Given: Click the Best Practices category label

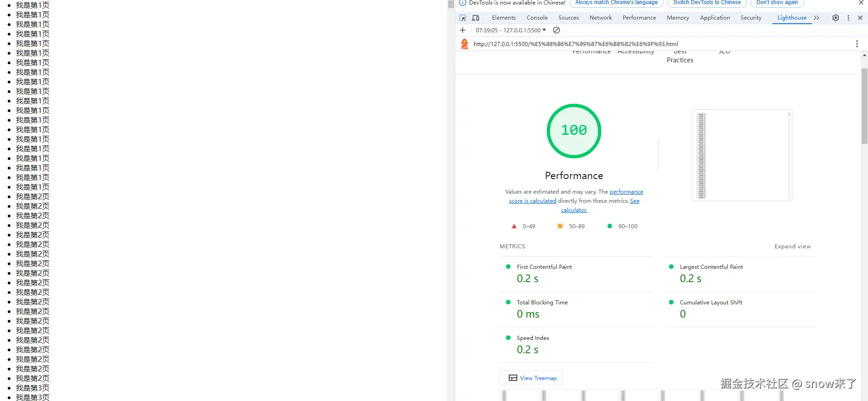Looking at the screenshot, I should click(680, 57).
